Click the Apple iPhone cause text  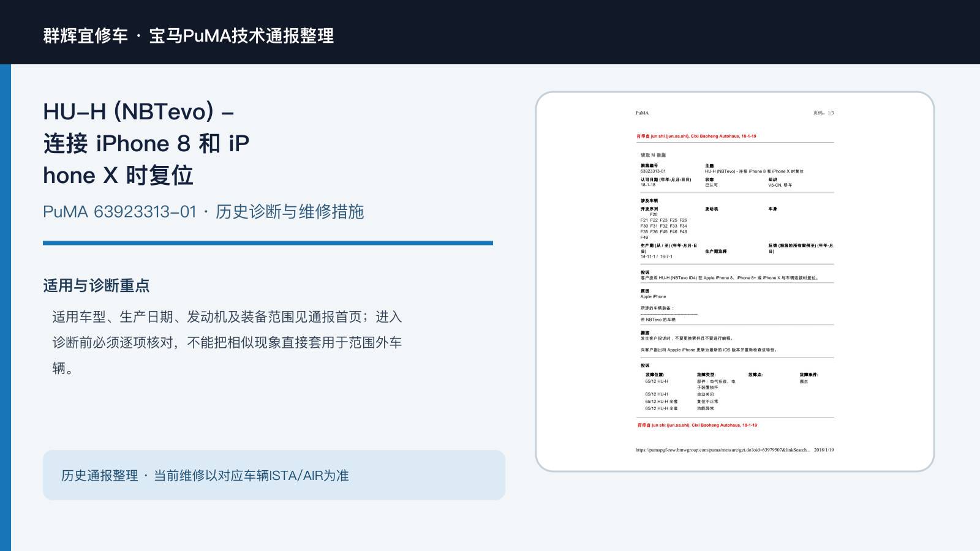click(653, 296)
